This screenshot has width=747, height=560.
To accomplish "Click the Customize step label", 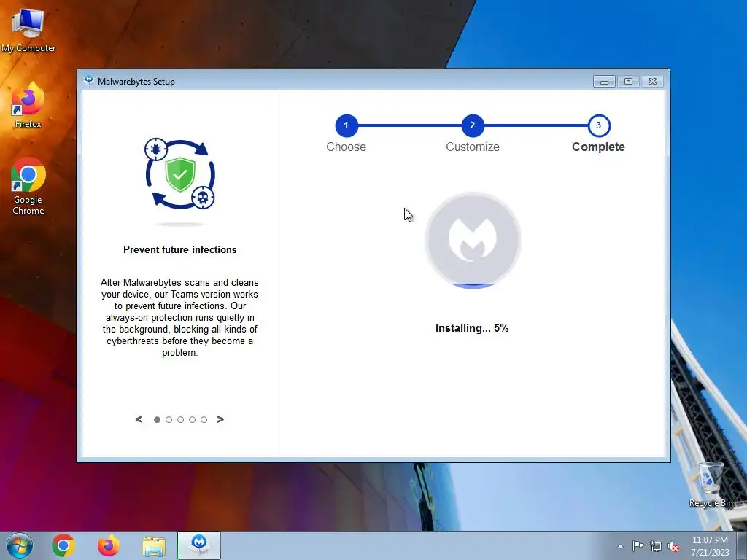I will pos(473,147).
